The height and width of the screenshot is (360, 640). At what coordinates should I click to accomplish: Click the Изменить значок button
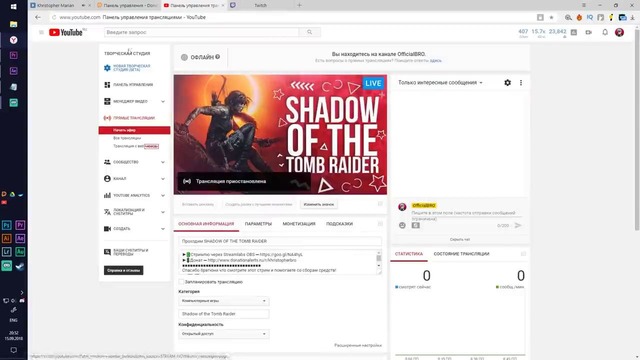(318, 204)
